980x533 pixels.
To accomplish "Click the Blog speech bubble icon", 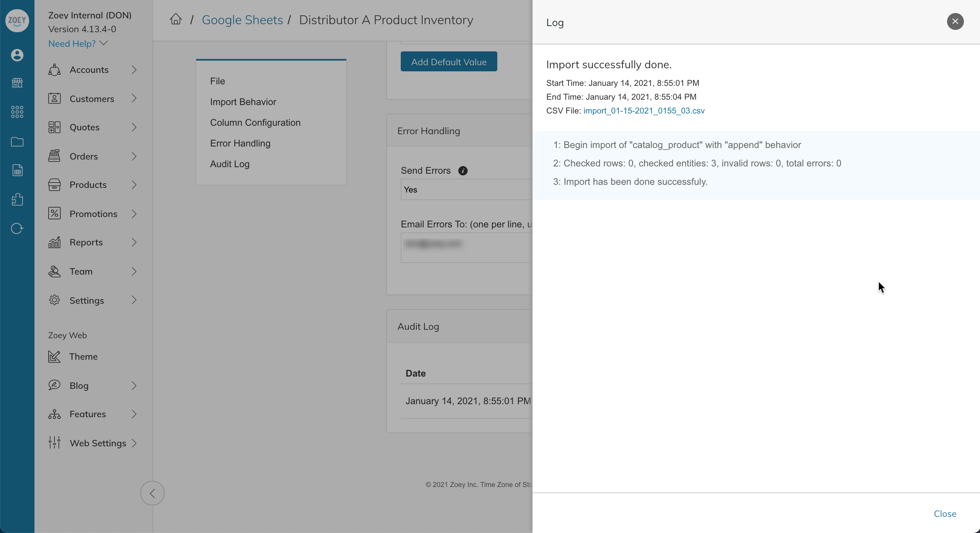I will coord(54,385).
